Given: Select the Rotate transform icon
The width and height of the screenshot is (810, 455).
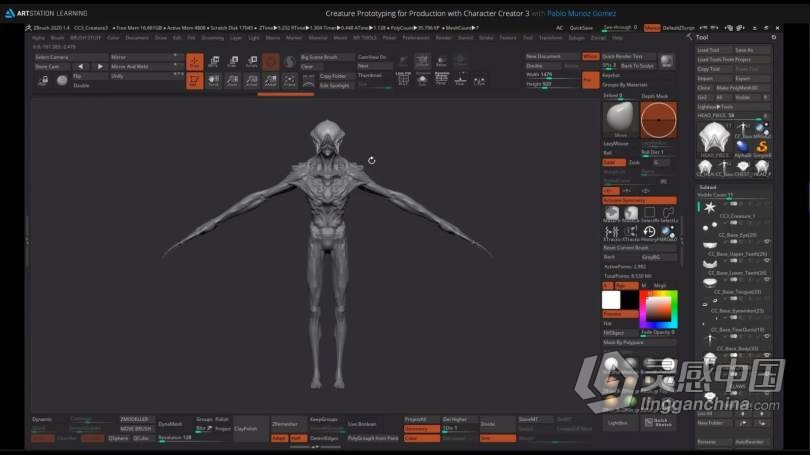Looking at the screenshot, I should [252, 61].
